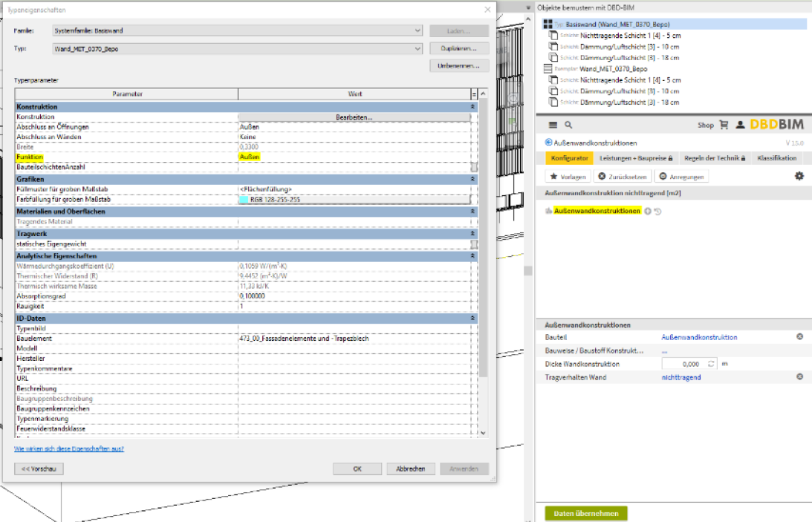Image resolution: width=812 pixels, height=522 pixels.
Task: Remove the Tragverhalten Wand value nichttragend
Action: 799,377
